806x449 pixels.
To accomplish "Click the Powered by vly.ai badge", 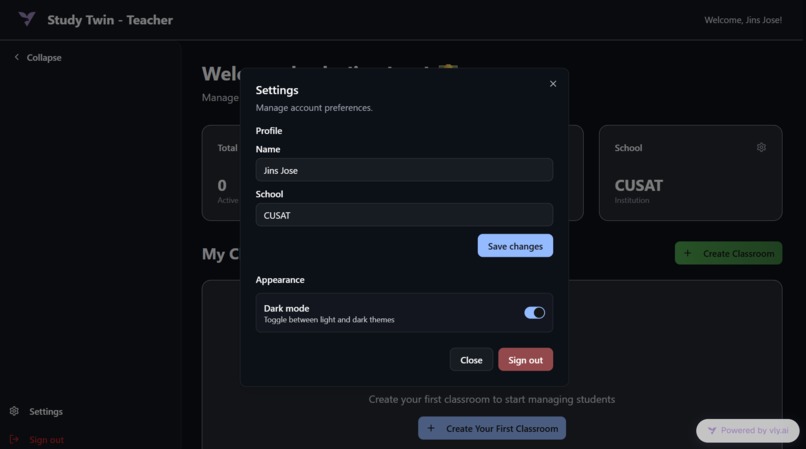I will point(748,430).
